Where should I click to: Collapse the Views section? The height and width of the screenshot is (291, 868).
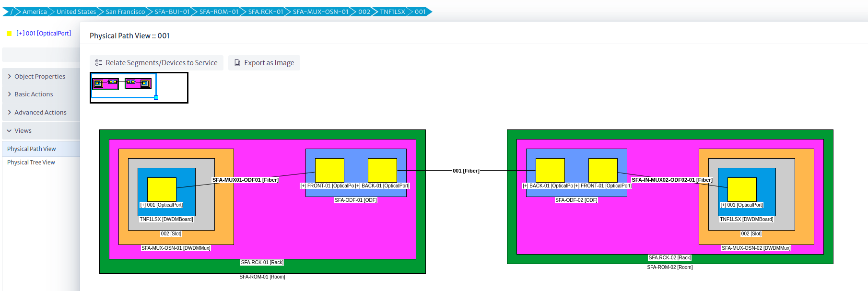[x=23, y=131]
